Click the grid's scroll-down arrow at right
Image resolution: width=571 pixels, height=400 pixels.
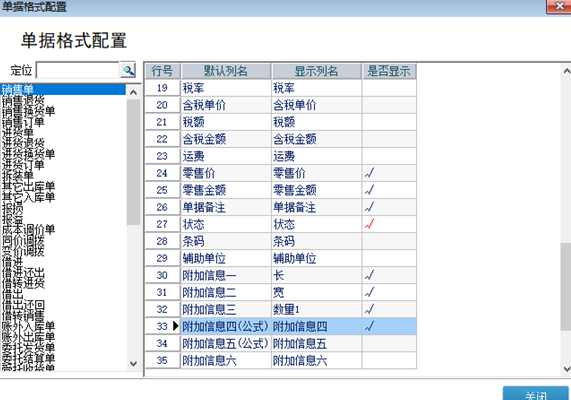click(x=566, y=369)
